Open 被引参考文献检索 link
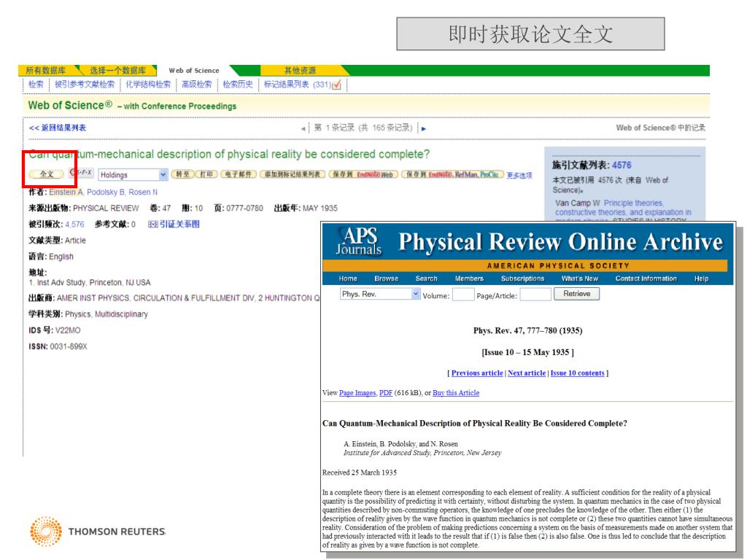Screen dimensions: 747x560 (x=85, y=85)
